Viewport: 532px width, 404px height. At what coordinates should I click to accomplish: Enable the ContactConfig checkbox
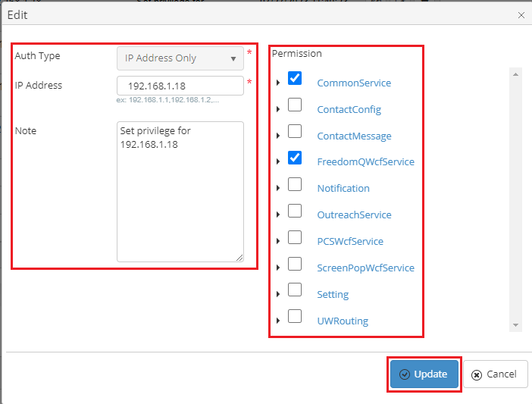tap(295, 105)
